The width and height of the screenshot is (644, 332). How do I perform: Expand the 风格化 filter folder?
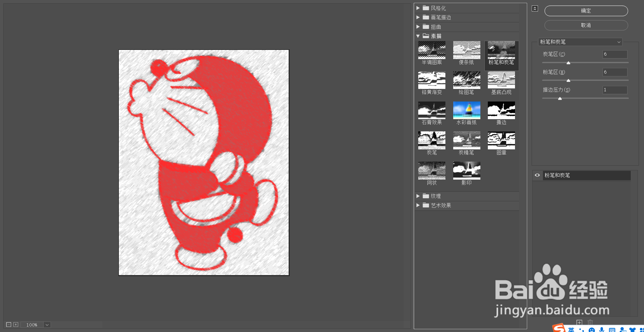pyautogui.click(x=418, y=8)
